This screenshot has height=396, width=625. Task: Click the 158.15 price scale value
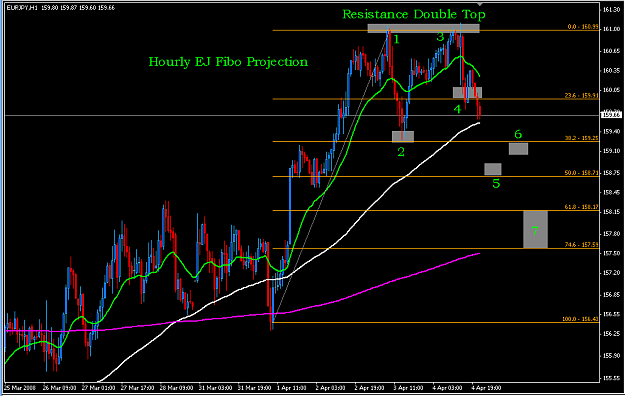[x=611, y=212]
